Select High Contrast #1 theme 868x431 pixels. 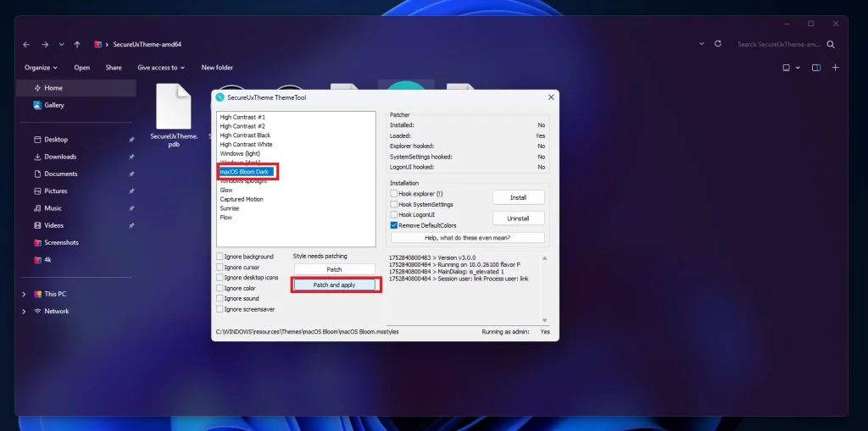[242, 118]
